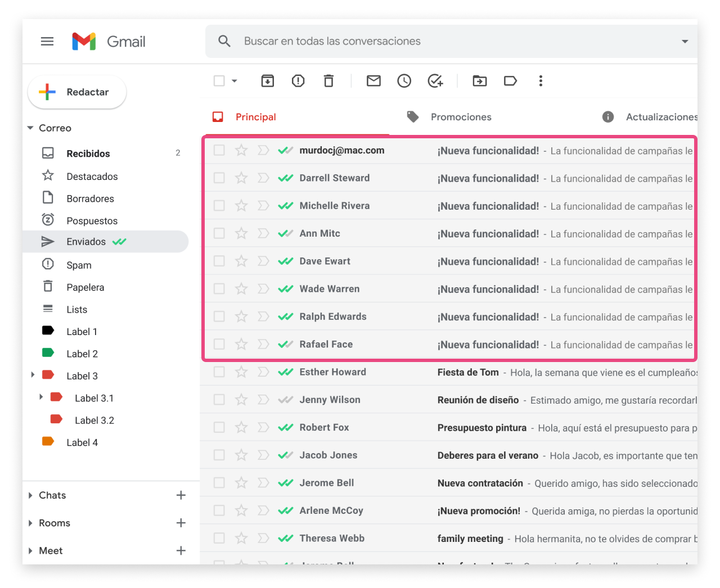This screenshot has width=720, height=588.
Task: Click the Archive icon in toolbar
Action: point(268,81)
